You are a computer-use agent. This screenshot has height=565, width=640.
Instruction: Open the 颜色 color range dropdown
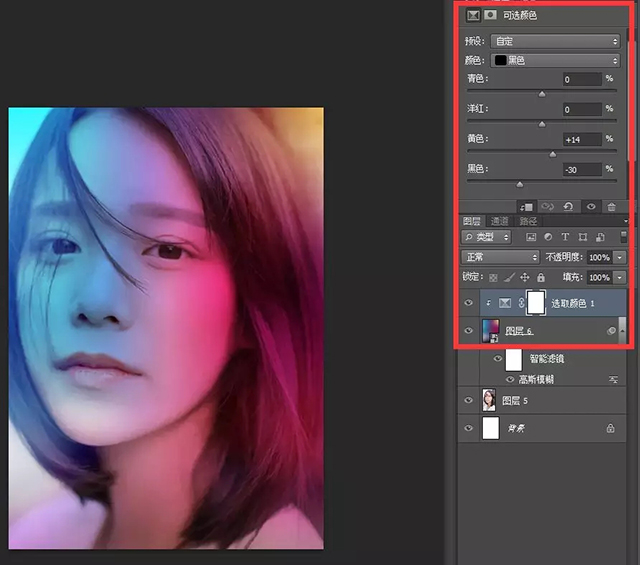click(555, 60)
